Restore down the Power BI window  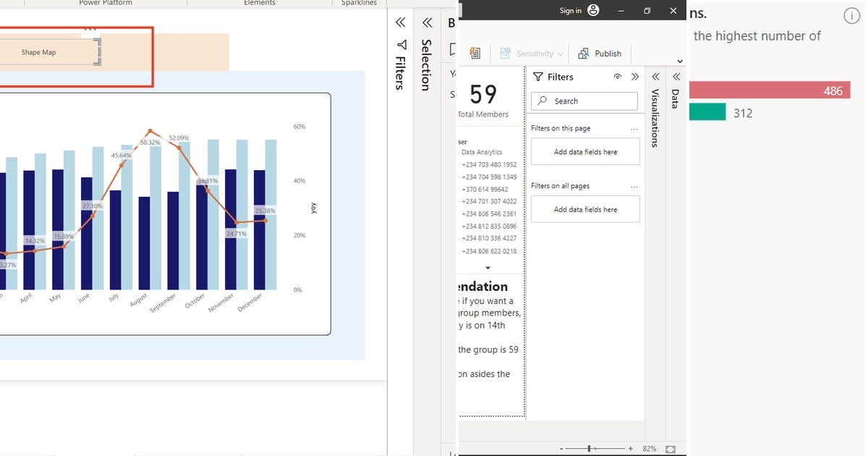[x=647, y=10]
